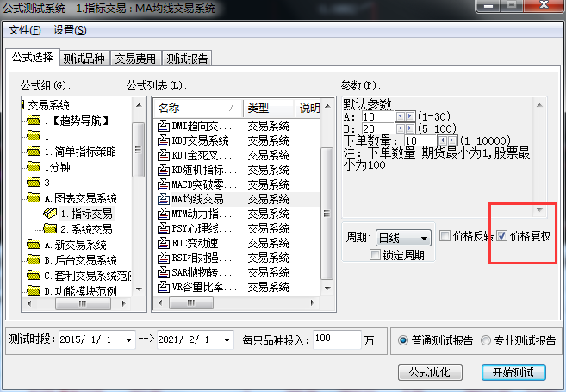Click the 开始测试 button
This screenshot has width=566, height=392.
[x=513, y=372]
